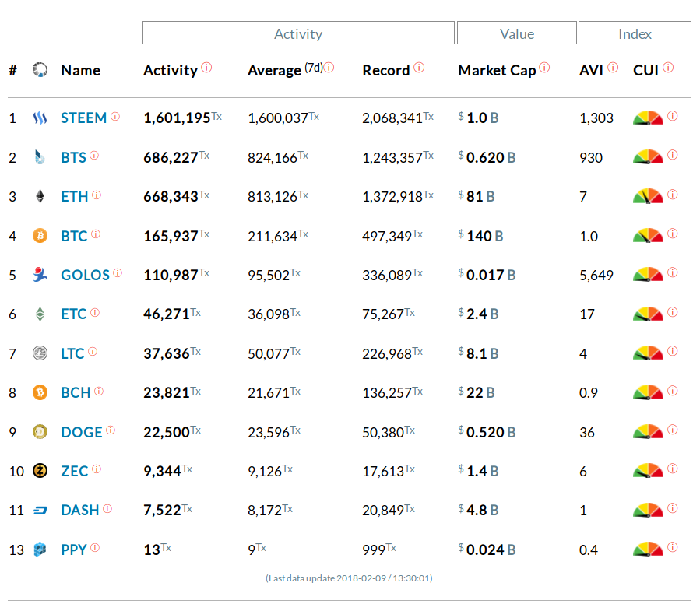Open the ZEC coin link
The height and width of the screenshot is (604, 700).
[75, 471]
